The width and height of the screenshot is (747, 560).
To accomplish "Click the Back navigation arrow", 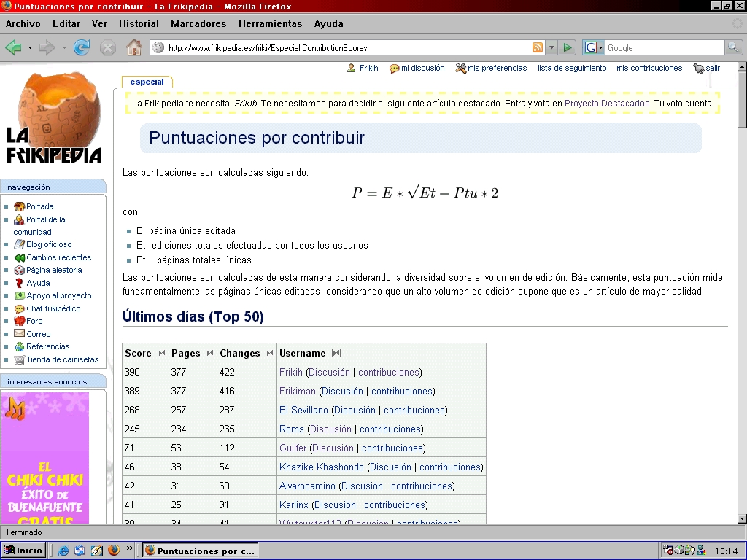I will 13,48.
